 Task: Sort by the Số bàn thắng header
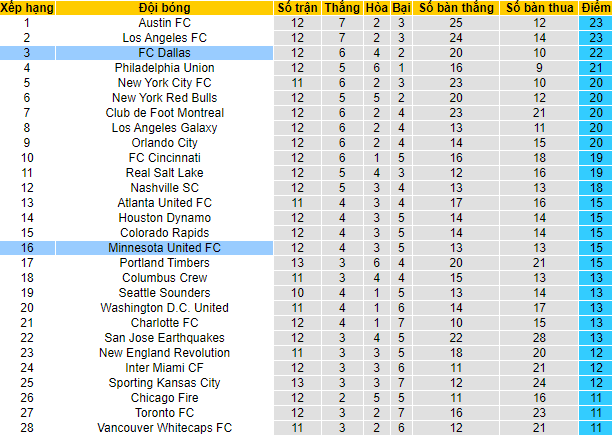456,7
